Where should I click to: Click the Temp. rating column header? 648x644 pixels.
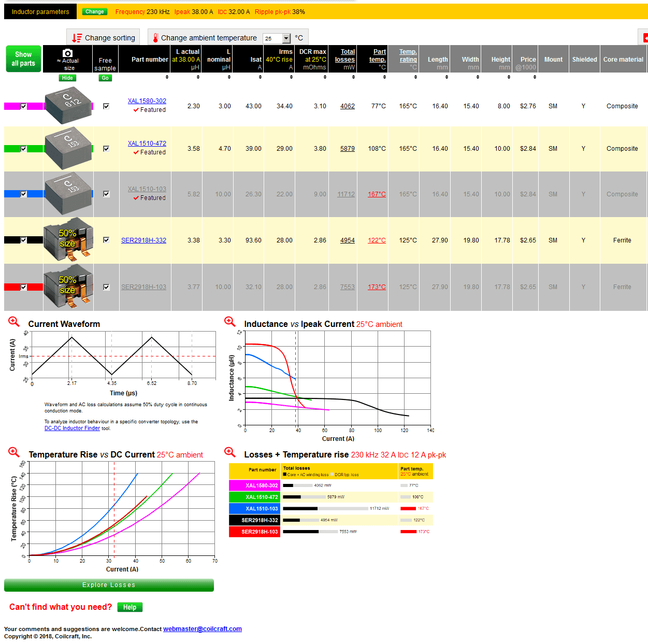click(x=408, y=55)
